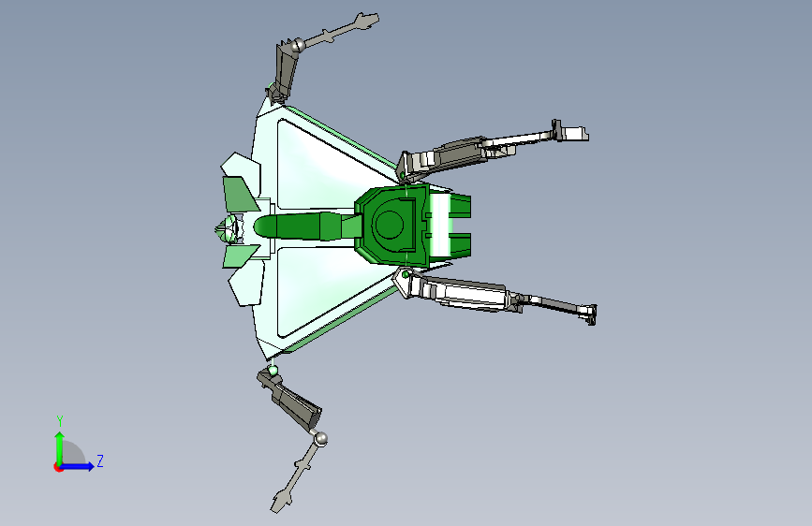This screenshot has width=812, height=526.
Task: Select the foot pad at the lower-right leg end
Action: pyautogui.click(x=589, y=314)
